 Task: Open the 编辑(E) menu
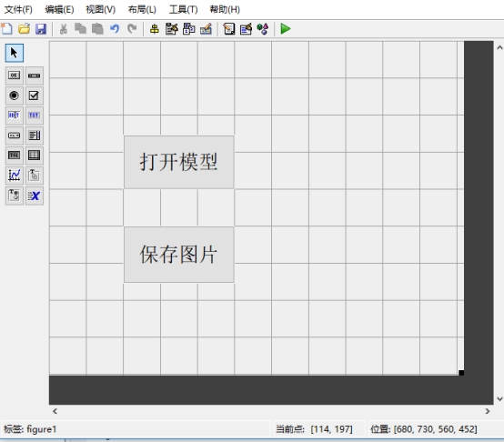coord(59,10)
